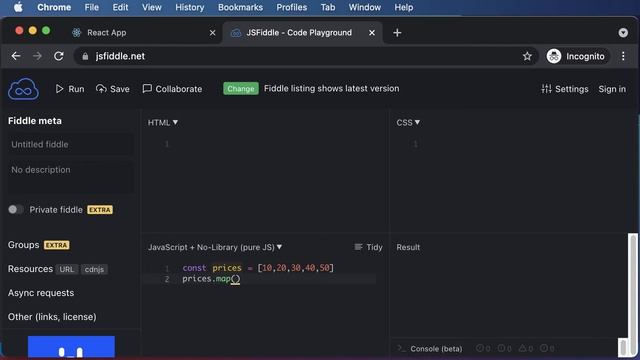The image size is (640, 360).
Task: Switch to the React App tab
Action: [x=141, y=33]
